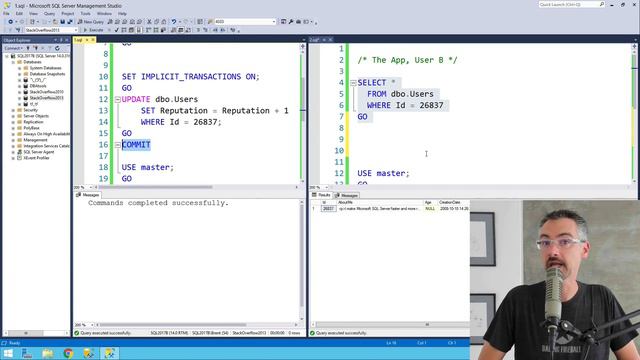
Task: Click the Parse checkmark icon
Action: click(117, 30)
